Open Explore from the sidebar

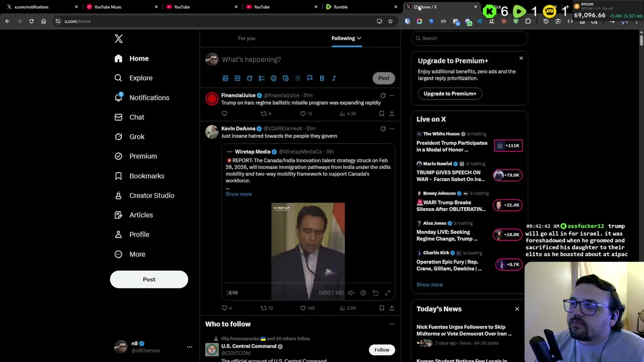coord(133,78)
